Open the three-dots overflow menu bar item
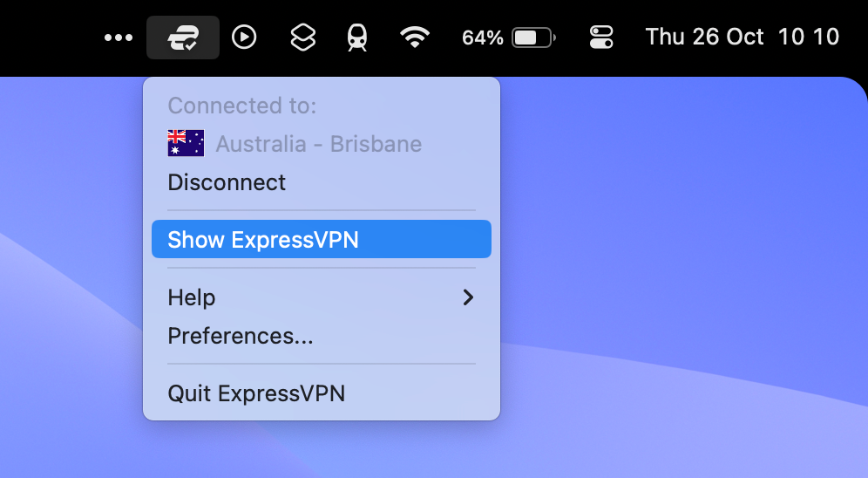Viewport: 868px width, 478px height. click(x=119, y=38)
